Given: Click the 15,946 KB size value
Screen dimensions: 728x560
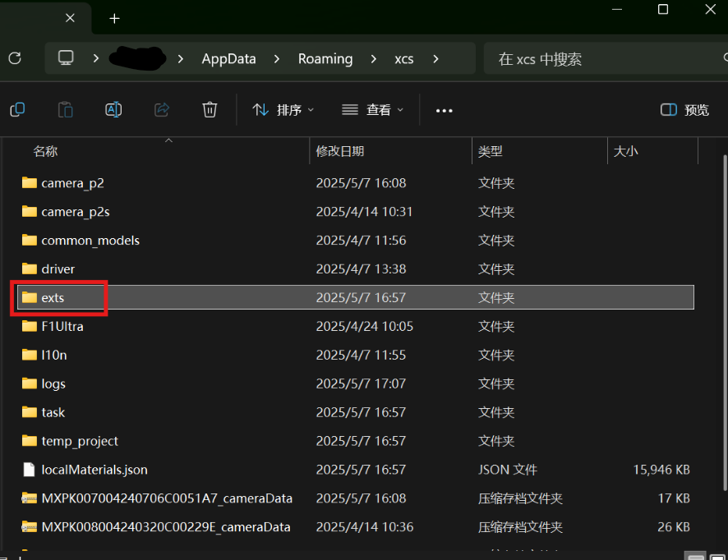Looking at the screenshot, I should [x=661, y=470].
